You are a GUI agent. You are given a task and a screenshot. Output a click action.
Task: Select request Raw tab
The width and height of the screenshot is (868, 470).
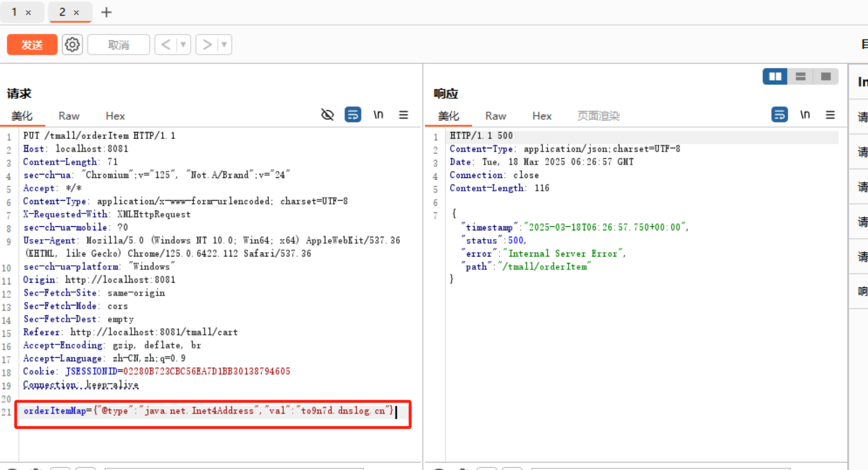(69, 116)
